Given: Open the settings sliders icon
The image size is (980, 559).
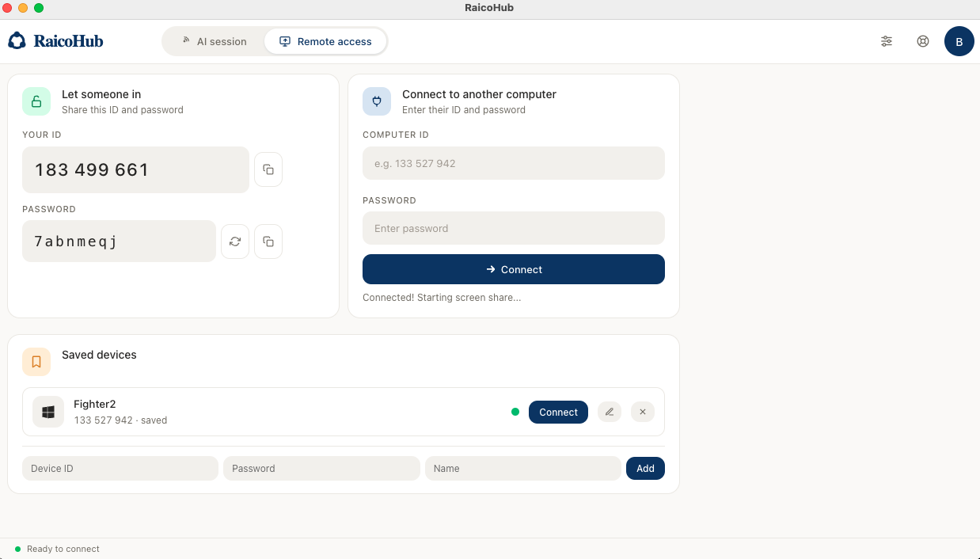Looking at the screenshot, I should (x=887, y=41).
